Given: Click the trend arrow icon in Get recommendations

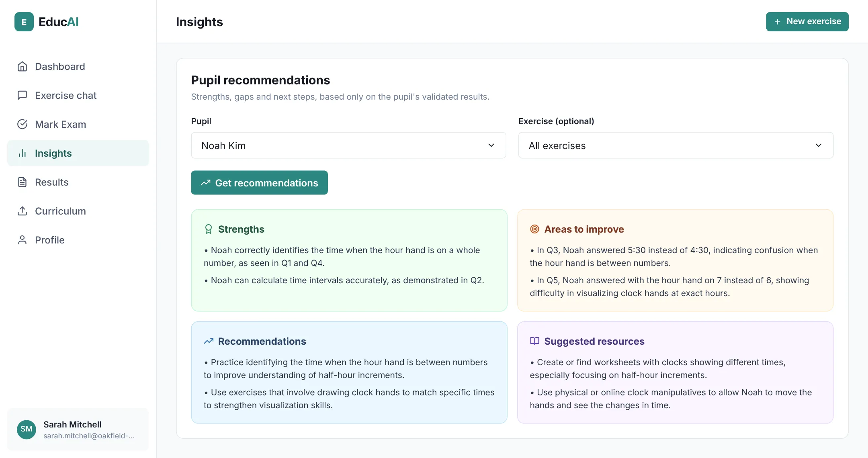Looking at the screenshot, I should (206, 183).
